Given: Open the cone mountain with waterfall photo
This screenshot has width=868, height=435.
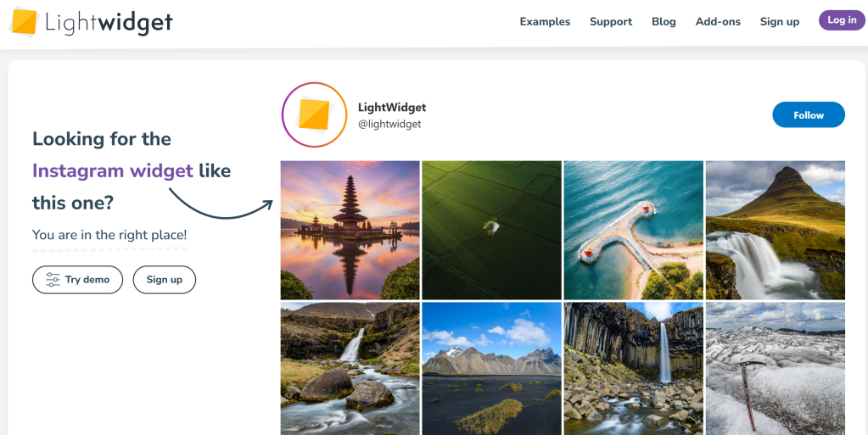Looking at the screenshot, I should (775, 231).
